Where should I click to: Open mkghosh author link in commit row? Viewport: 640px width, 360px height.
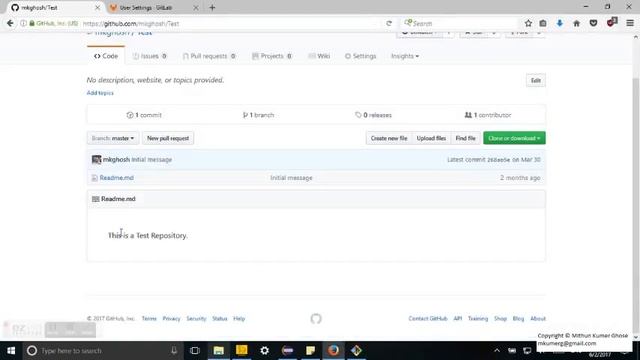pyautogui.click(x=116, y=160)
